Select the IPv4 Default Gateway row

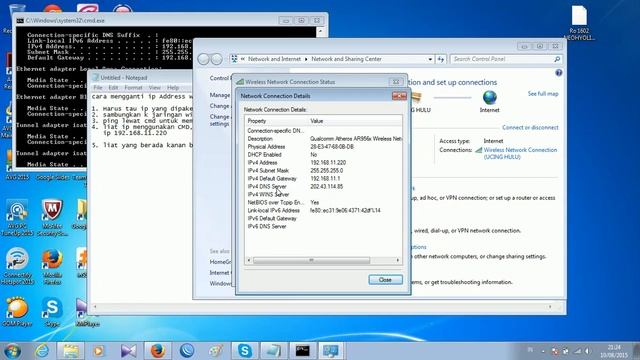323,178
